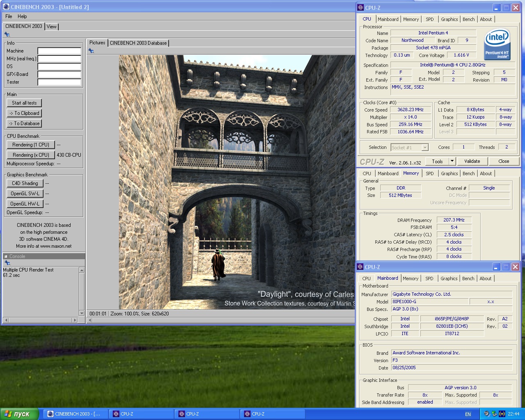The image size is (525, 420).
Task: Run Rendering (x CPU) benchmark
Action: [31, 155]
